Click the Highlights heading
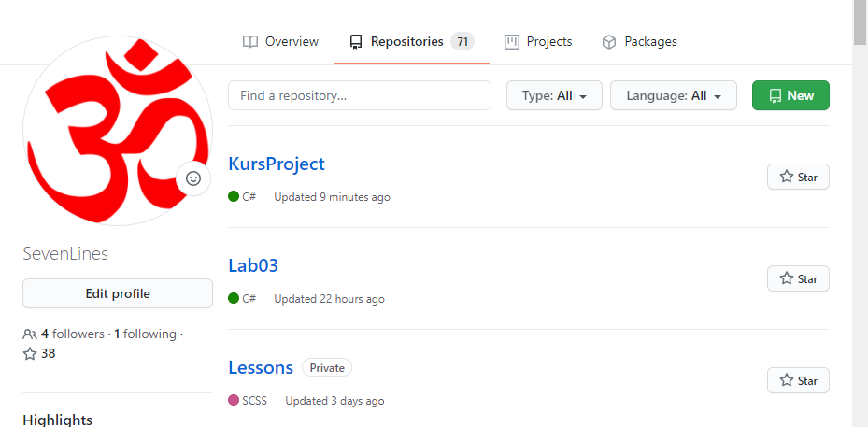This screenshot has height=427, width=868. click(x=58, y=420)
